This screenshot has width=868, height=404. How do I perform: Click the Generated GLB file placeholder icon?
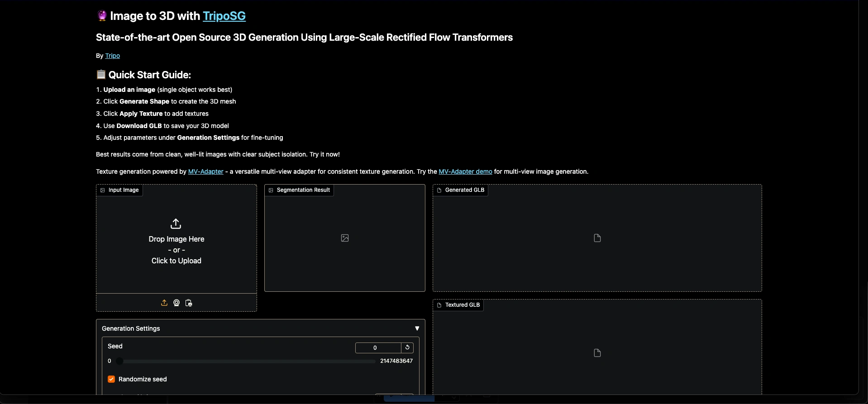(x=597, y=238)
